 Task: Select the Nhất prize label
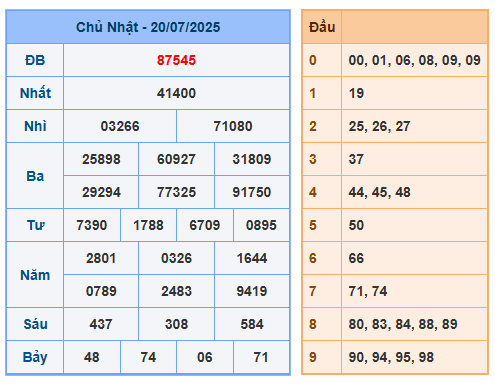[35, 93]
